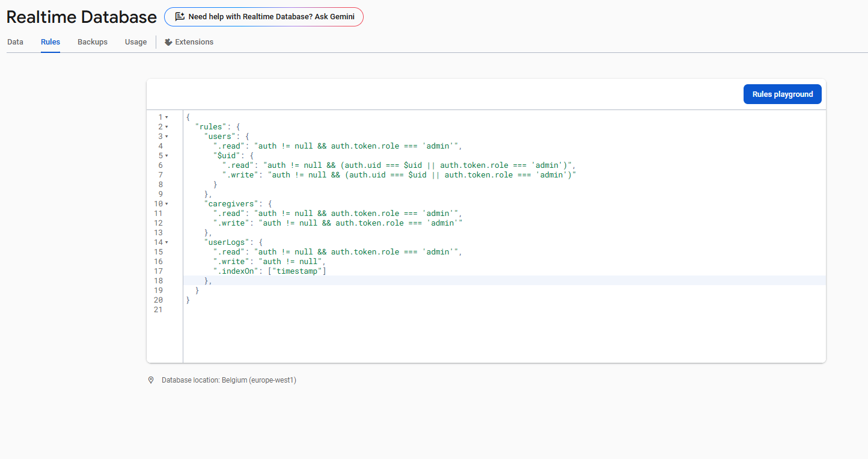This screenshot has width=868, height=459.
Task: Click the Extensions puzzle-piece icon
Action: click(x=168, y=42)
